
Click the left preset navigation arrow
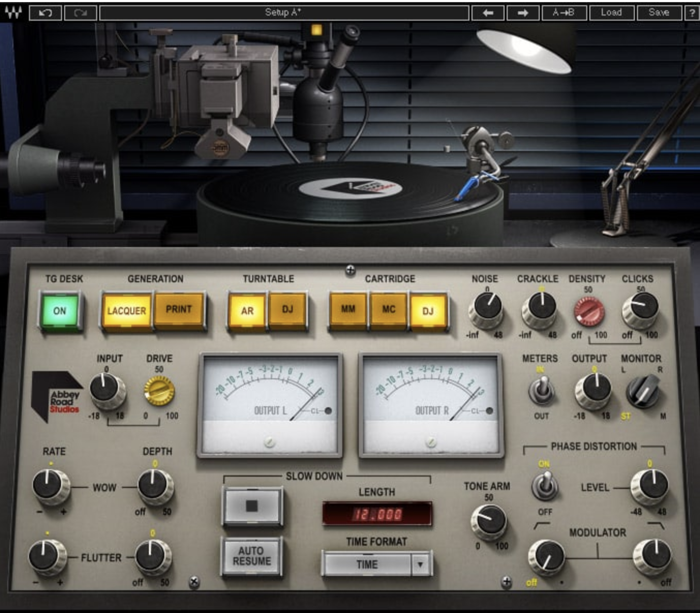(x=487, y=12)
